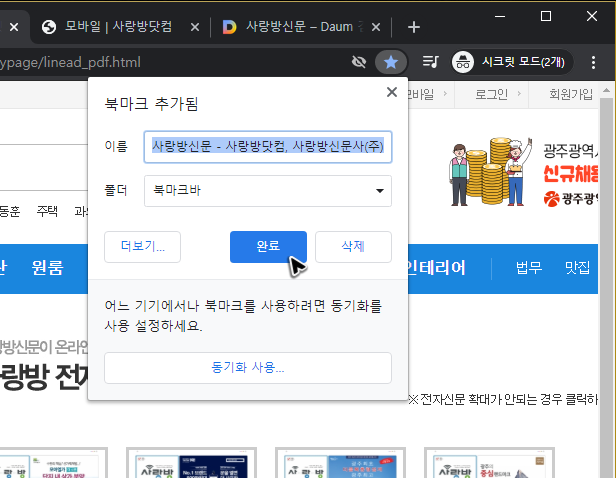The image size is (616, 478).
Task: Click scrollbar up arrow
Action: (607, 90)
